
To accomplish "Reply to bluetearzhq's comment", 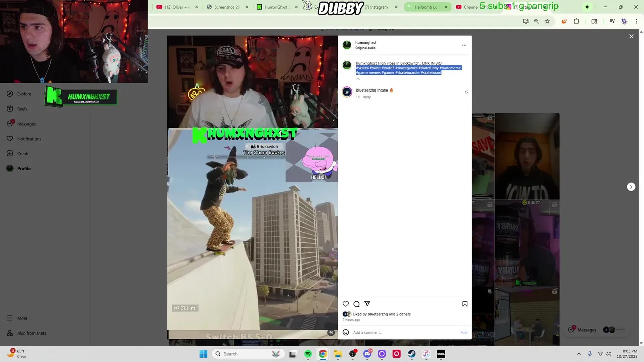I will coord(367,97).
